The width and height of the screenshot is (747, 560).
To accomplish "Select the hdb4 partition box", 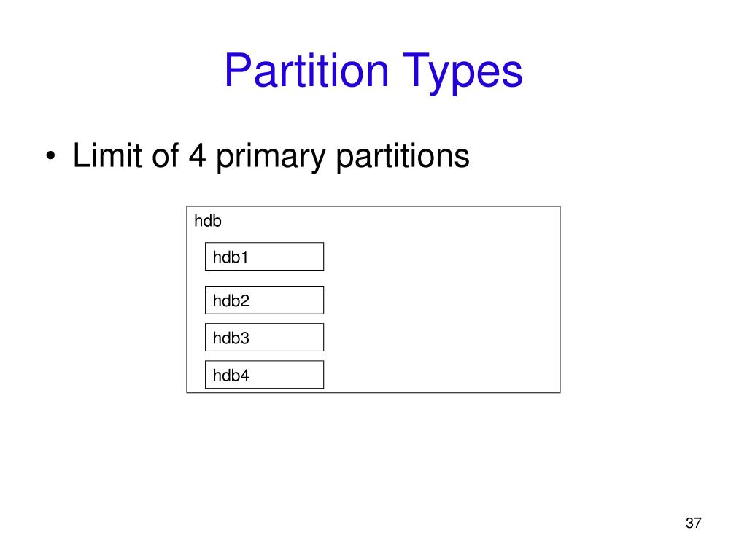I will 264,375.
